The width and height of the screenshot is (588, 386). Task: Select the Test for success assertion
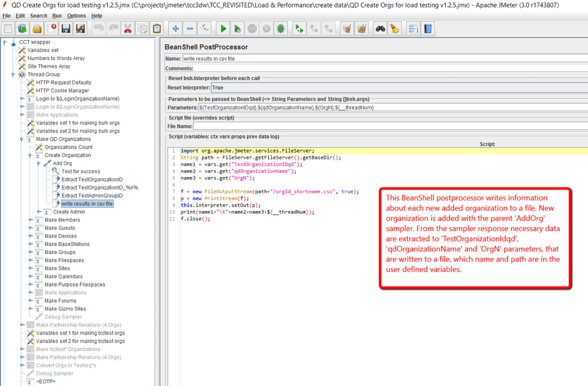coord(81,171)
